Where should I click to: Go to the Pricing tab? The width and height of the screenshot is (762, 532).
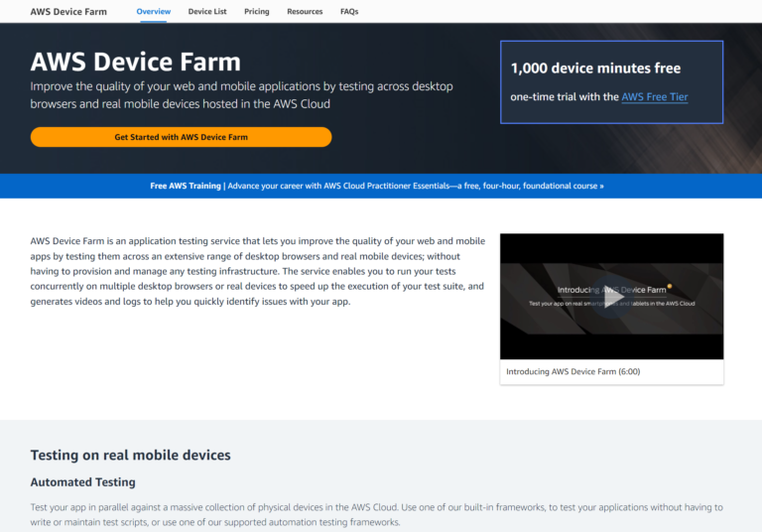257,11
